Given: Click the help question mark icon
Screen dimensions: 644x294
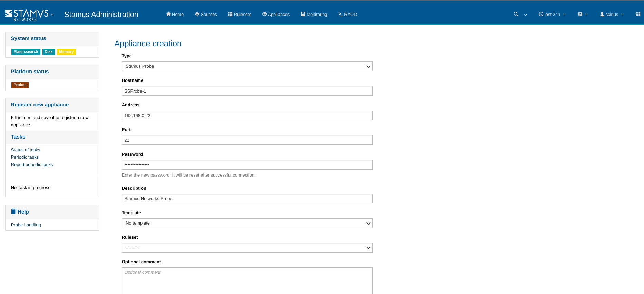Looking at the screenshot, I should click(580, 14).
